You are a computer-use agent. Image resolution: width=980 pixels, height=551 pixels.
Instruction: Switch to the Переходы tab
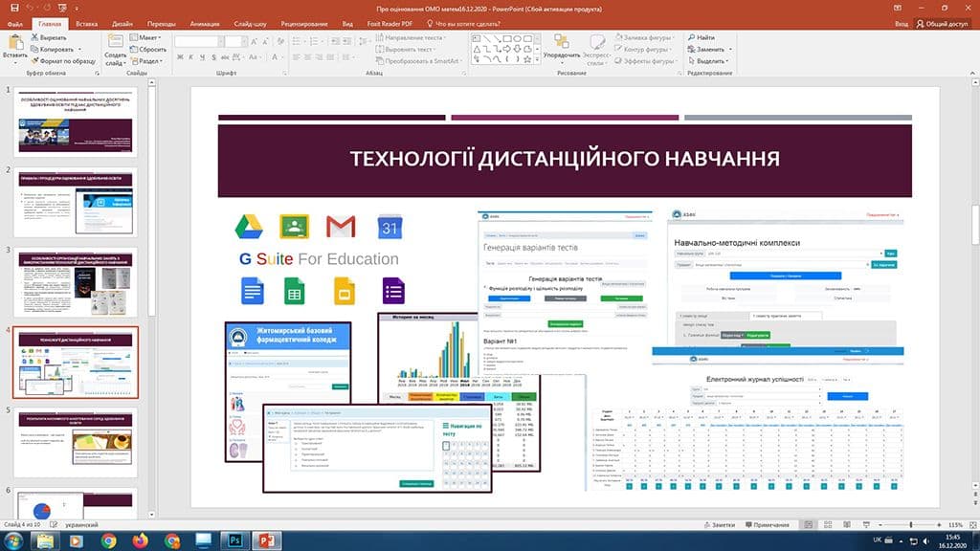click(x=161, y=24)
